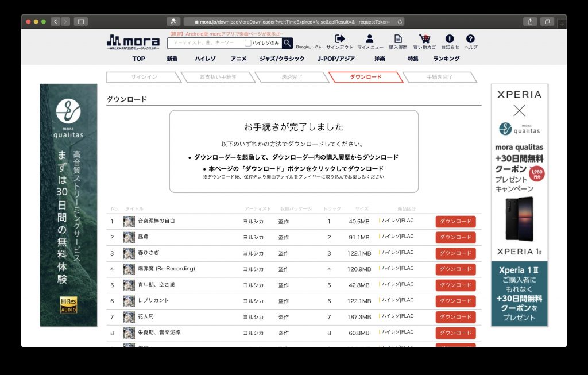
Task: Show Safari tab overview button
Action: 547,22
